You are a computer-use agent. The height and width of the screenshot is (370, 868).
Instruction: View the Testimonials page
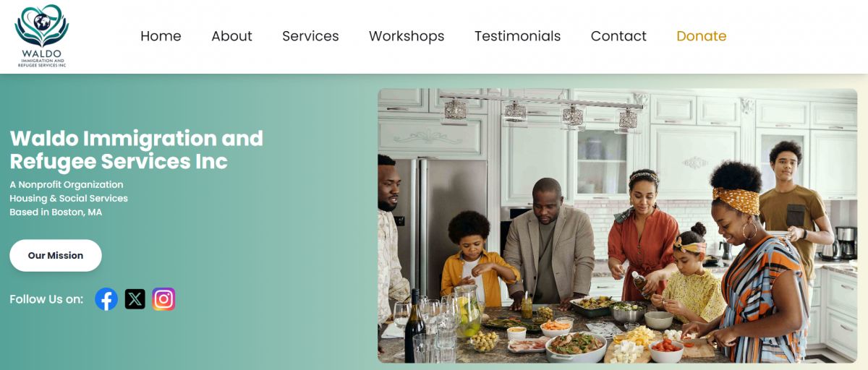point(517,36)
